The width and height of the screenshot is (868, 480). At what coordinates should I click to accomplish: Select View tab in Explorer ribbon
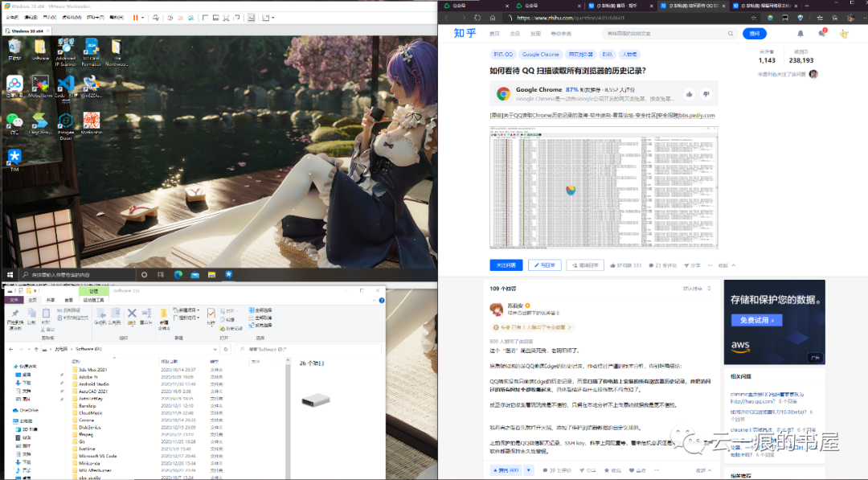tap(68, 300)
